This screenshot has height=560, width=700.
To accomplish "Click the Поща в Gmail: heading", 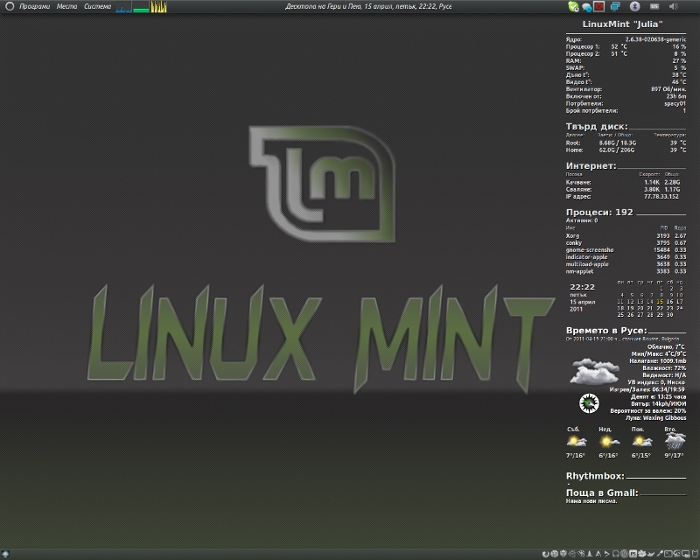I will pos(602,493).
